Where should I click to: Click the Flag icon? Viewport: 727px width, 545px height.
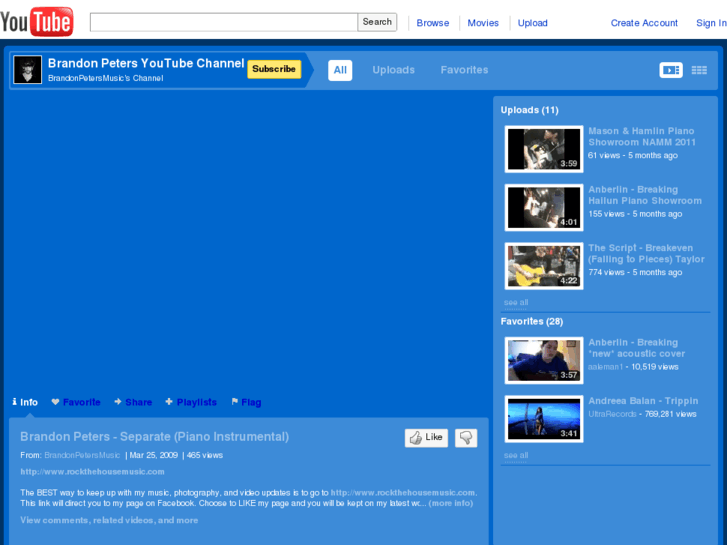point(235,402)
